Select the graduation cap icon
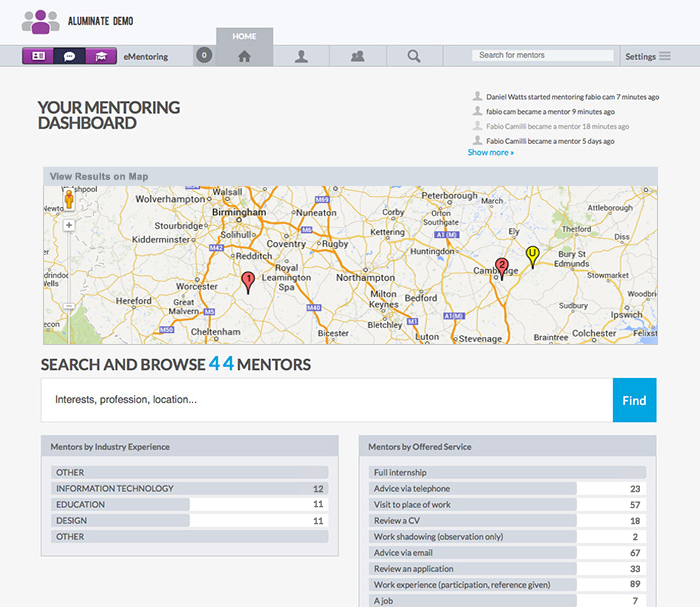The height and width of the screenshot is (607, 700). [100, 56]
